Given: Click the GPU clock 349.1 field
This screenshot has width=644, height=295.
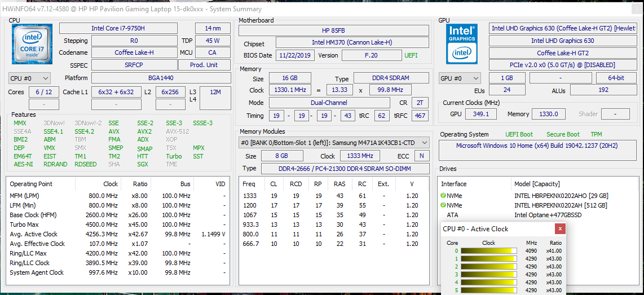Looking at the screenshot, I should pyautogui.click(x=481, y=114).
